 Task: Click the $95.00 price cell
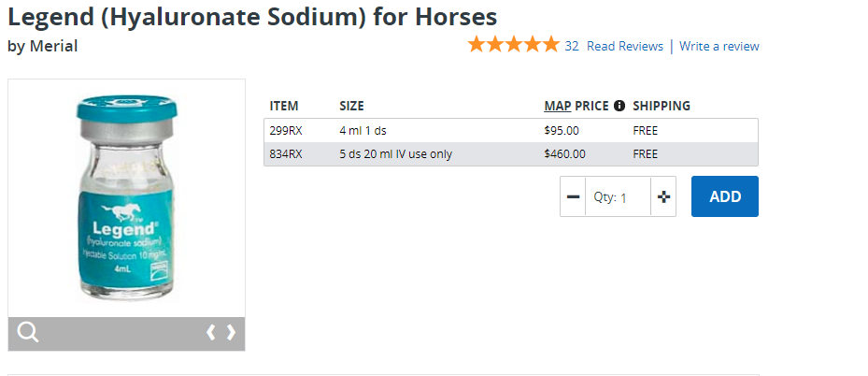(x=562, y=131)
